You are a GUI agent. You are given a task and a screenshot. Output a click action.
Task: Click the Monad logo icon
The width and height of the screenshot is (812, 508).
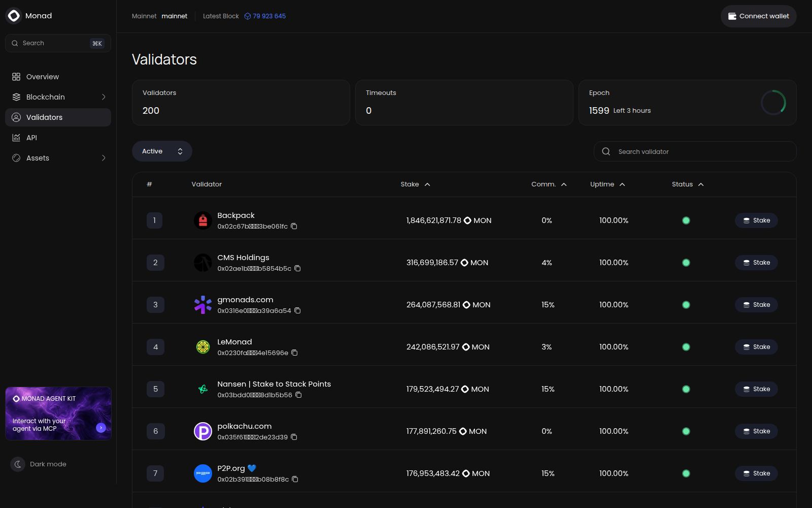pos(14,16)
